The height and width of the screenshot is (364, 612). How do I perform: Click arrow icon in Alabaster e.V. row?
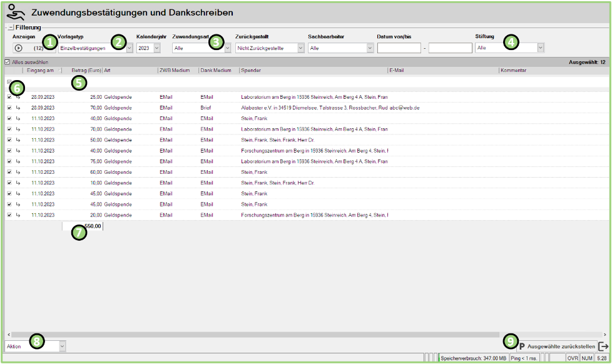click(18, 108)
